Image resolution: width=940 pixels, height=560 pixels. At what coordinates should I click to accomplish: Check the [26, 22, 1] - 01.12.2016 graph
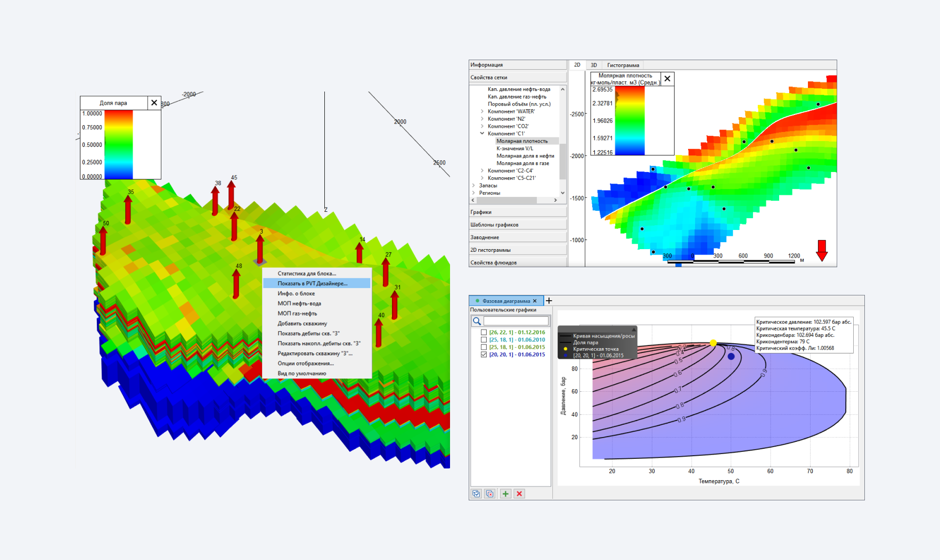pos(484,332)
